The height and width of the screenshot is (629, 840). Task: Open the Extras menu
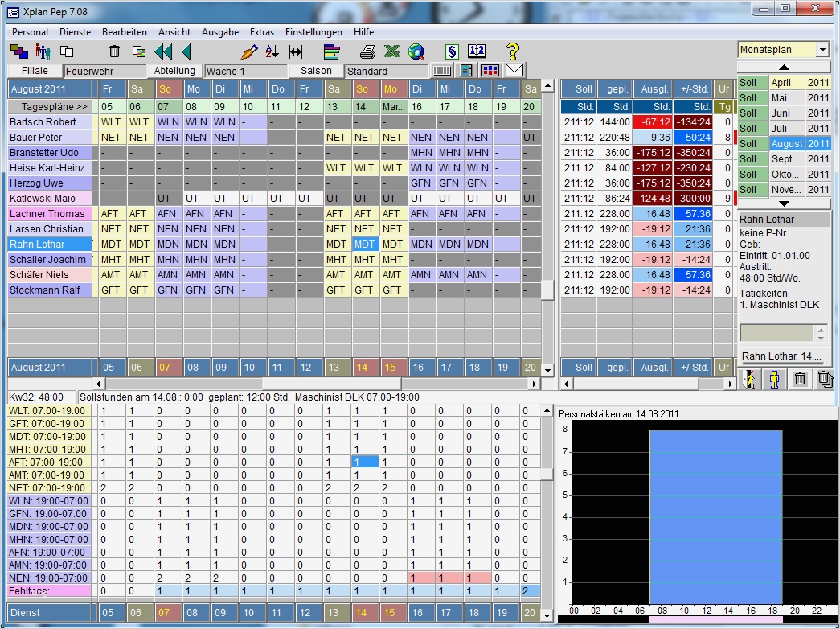pos(262,32)
